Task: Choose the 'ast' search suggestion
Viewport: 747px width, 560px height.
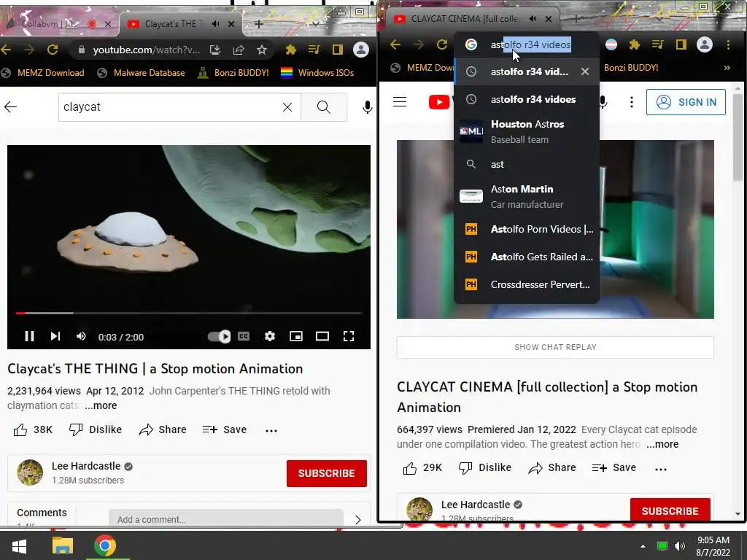Action: click(527, 164)
